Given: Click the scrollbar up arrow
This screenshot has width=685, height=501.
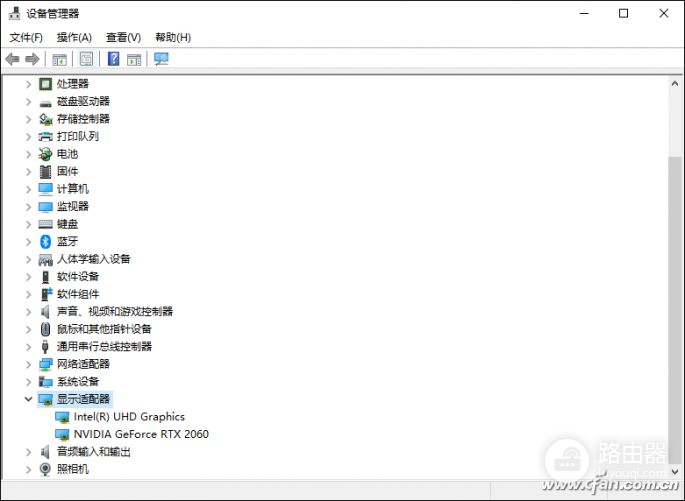Looking at the screenshot, I should click(x=675, y=83).
